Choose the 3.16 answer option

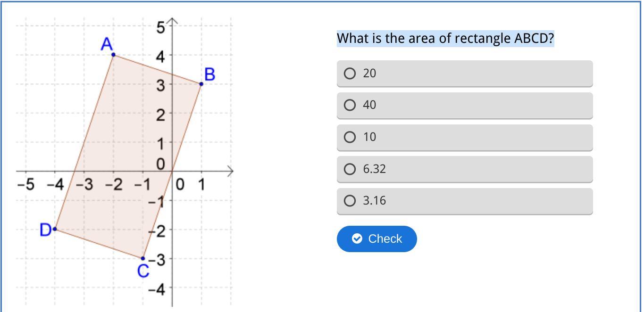[350, 201]
